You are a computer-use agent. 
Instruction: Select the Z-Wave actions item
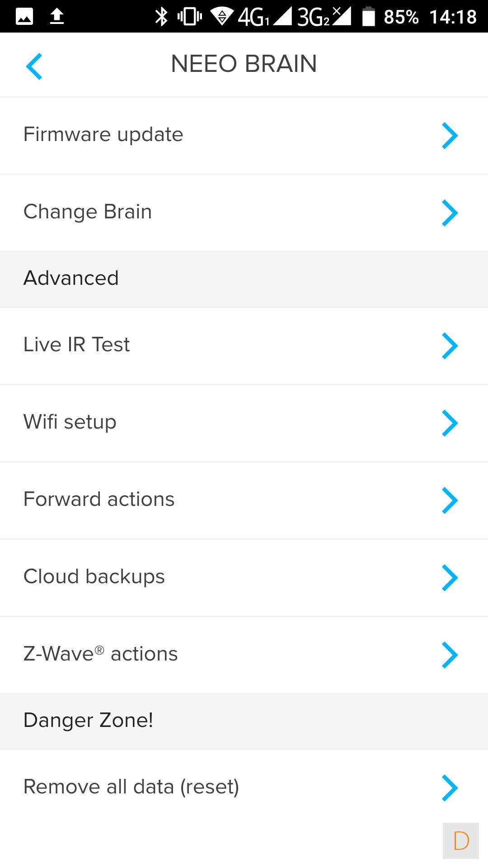pos(100,654)
